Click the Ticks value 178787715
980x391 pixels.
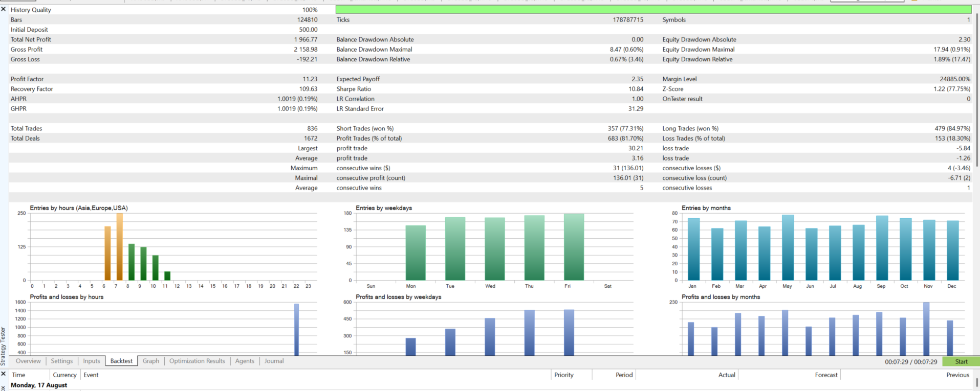click(x=628, y=19)
